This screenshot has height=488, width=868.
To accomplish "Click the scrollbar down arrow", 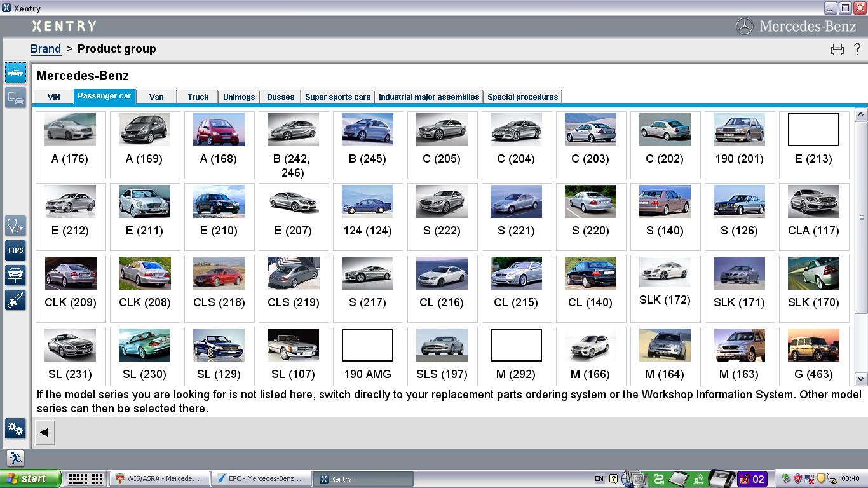I will click(861, 379).
